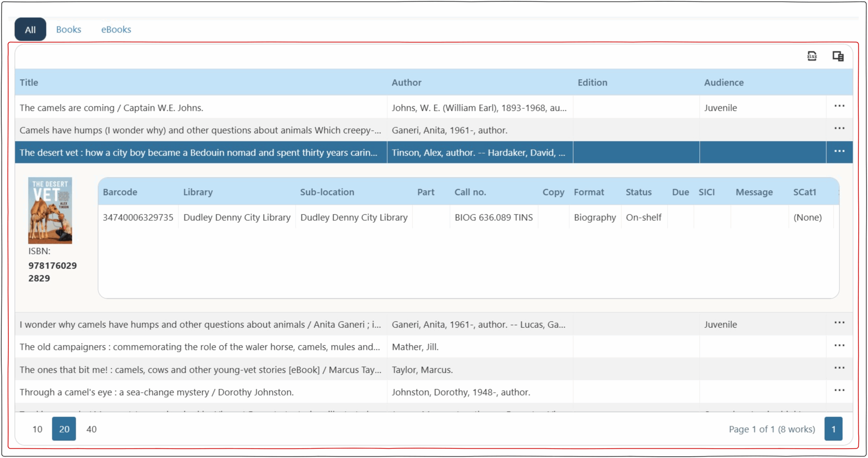Open options menu for Through a camel's eye row
The image size is (868, 458).
click(839, 390)
